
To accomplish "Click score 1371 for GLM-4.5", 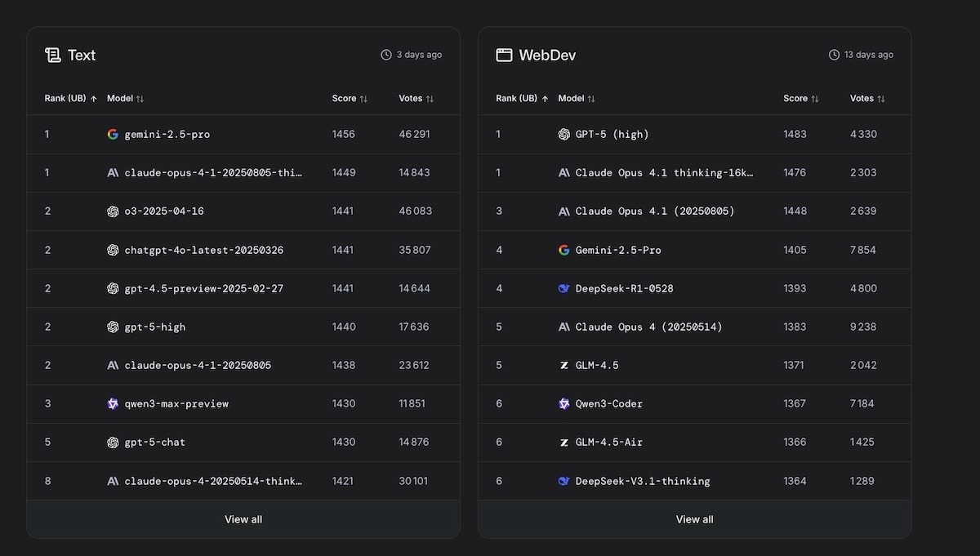I will click(794, 365).
